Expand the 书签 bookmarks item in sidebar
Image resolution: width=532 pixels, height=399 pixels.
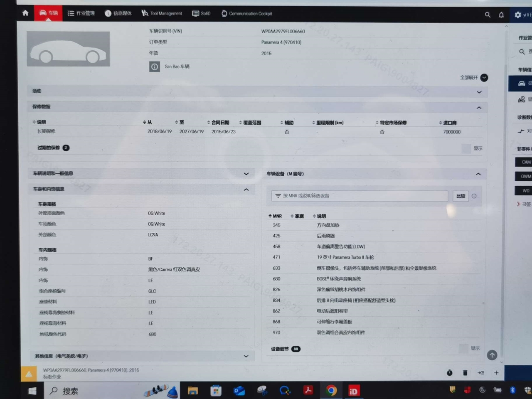tap(525, 204)
